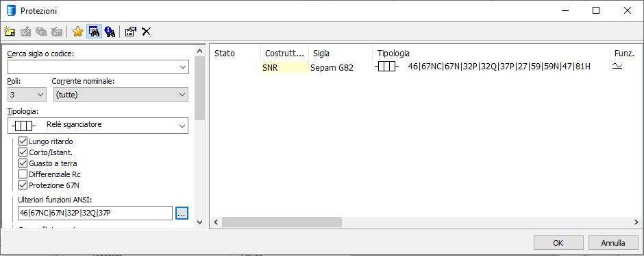644x256 pixels.
Task: Click the greyed-out edit protection icon
Action: tap(25, 32)
